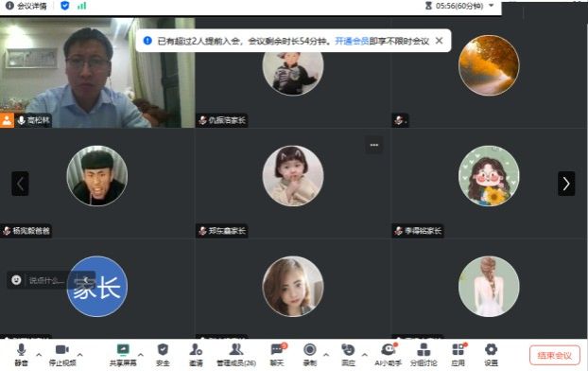Open the Reactions icon
Viewport: 588px width, 371px height.
tap(348, 355)
